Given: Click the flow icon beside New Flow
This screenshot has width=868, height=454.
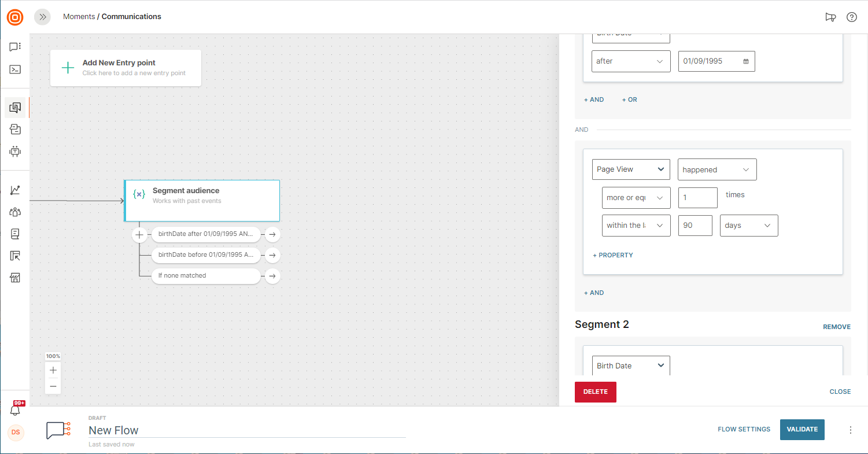Looking at the screenshot, I should tap(58, 430).
